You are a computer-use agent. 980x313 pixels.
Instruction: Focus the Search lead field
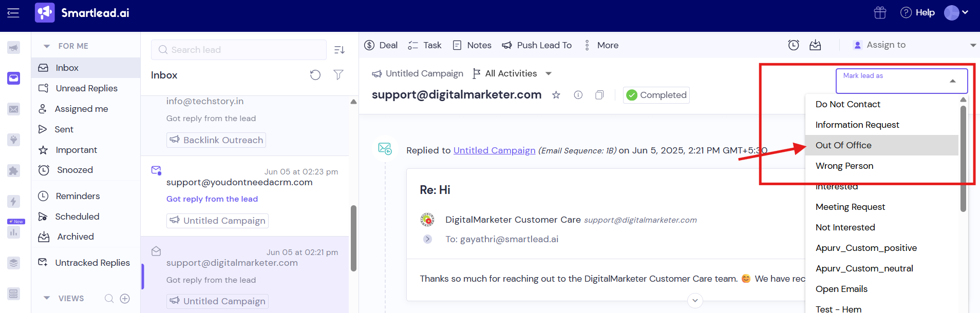pos(239,50)
